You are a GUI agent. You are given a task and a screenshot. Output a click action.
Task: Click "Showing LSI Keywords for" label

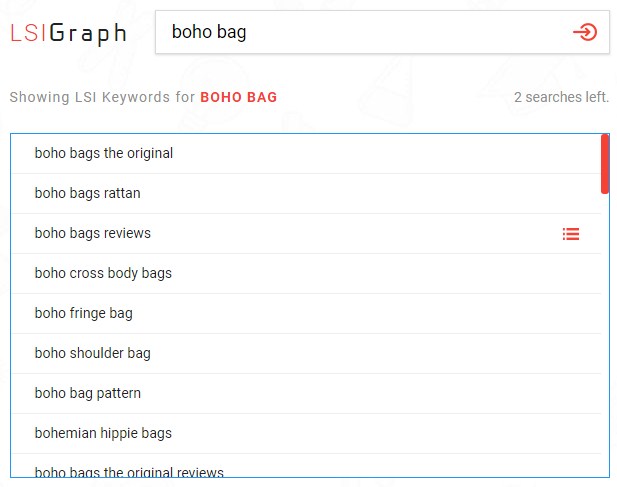(x=102, y=97)
